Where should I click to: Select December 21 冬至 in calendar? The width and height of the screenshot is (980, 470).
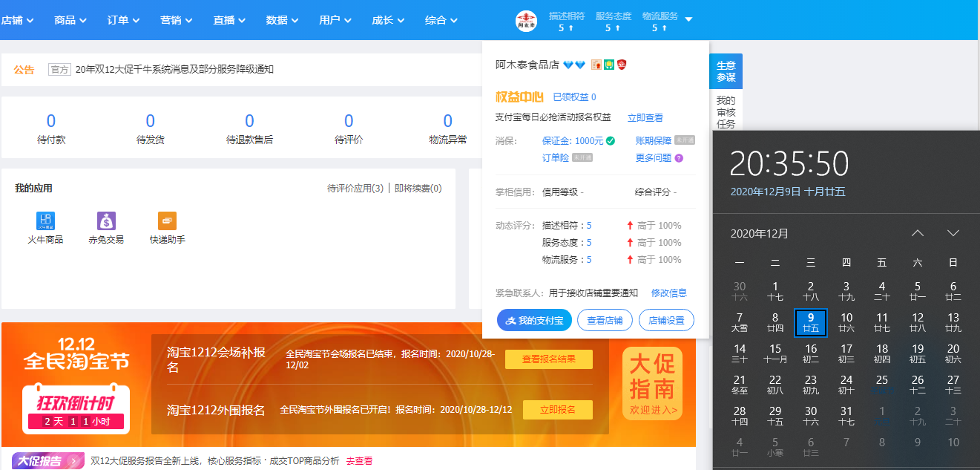(x=740, y=385)
